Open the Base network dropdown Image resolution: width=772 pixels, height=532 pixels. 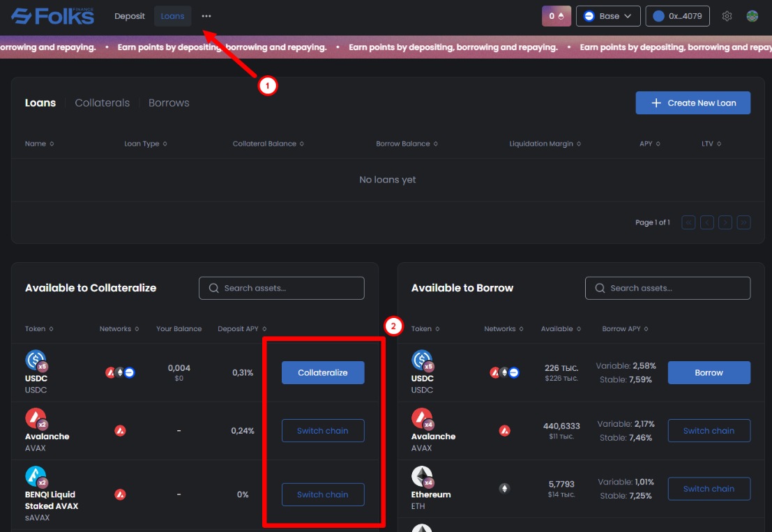(x=608, y=16)
